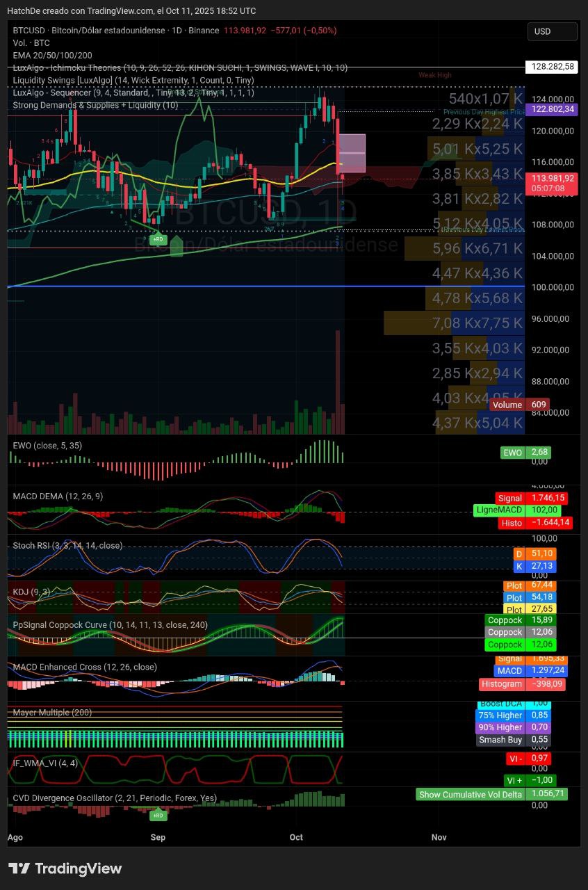The image size is (588, 890).
Task: Click the LuxAlgo Ichimoku Theories indicator name
Action: (x=83, y=67)
